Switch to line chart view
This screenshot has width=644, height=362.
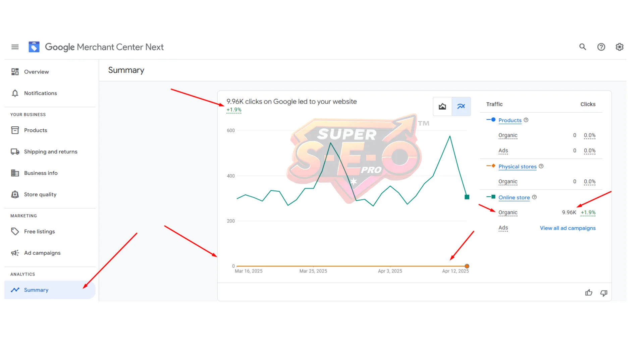point(461,107)
